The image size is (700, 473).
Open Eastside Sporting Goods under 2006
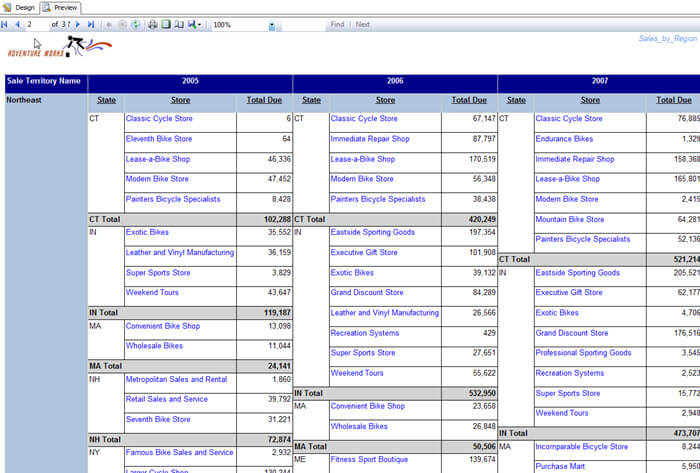point(373,232)
